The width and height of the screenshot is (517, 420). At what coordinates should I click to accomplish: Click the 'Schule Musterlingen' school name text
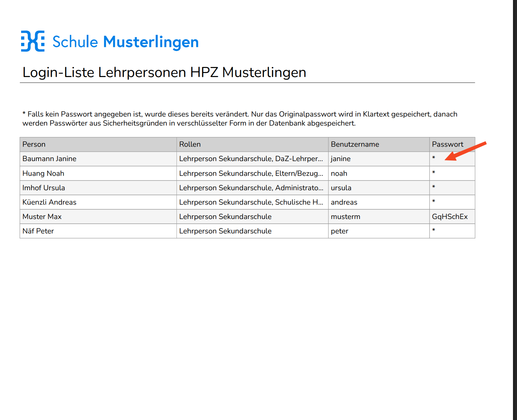click(126, 42)
